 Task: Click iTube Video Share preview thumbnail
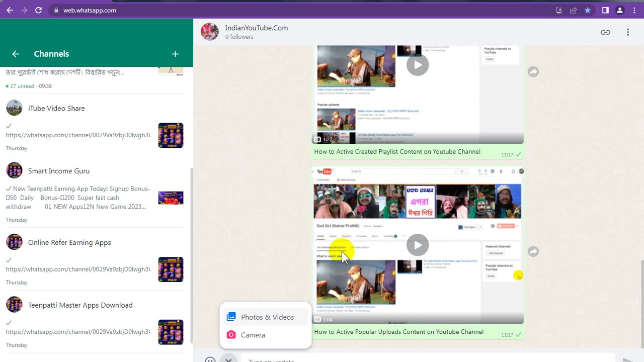coord(171,135)
